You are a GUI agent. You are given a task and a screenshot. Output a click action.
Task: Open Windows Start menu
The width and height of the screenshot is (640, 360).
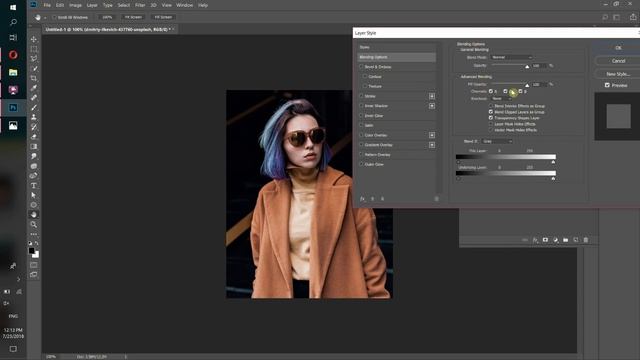(x=13, y=7)
